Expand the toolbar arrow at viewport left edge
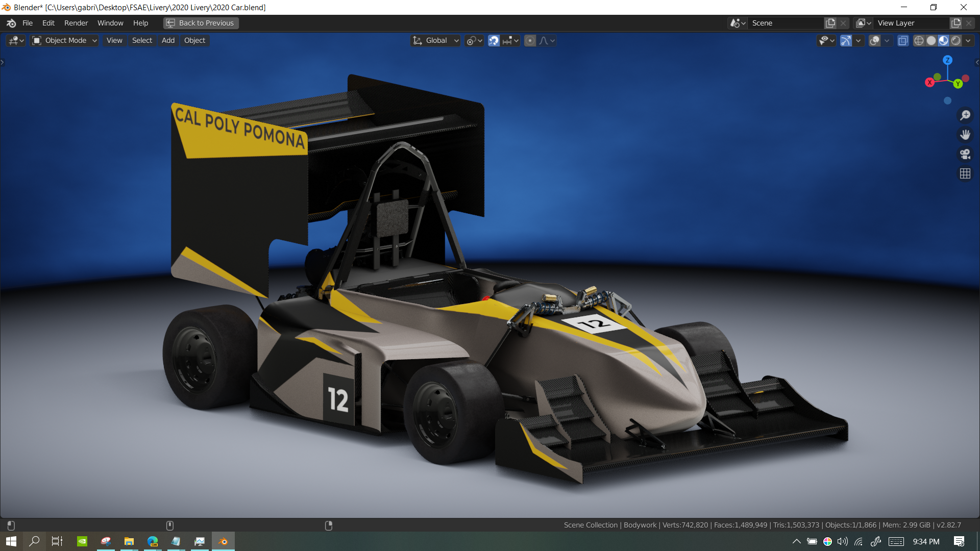 coord(3,62)
